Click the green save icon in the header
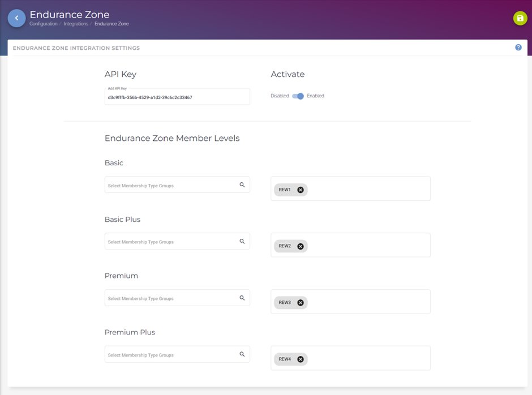The width and height of the screenshot is (532, 395). pyautogui.click(x=520, y=18)
